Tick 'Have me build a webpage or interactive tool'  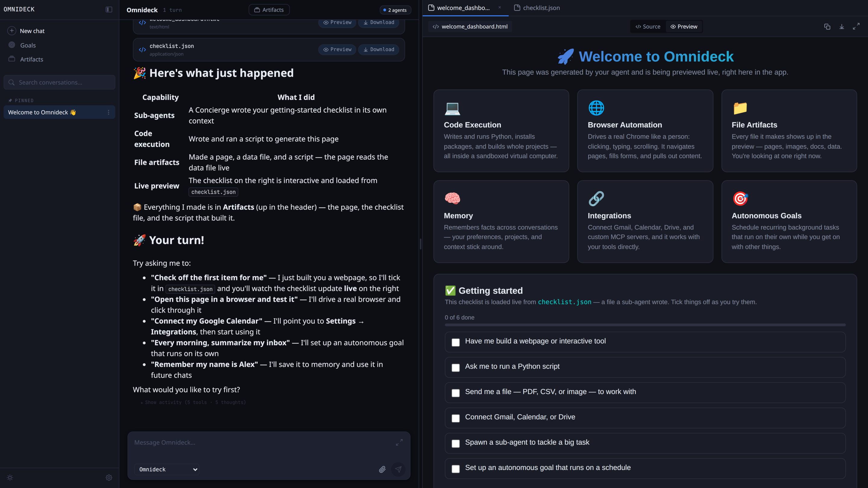point(456,343)
